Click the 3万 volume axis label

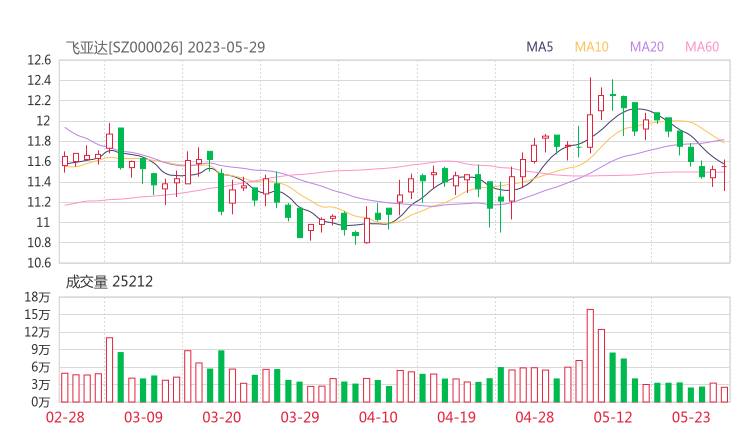(x=41, y=385)
